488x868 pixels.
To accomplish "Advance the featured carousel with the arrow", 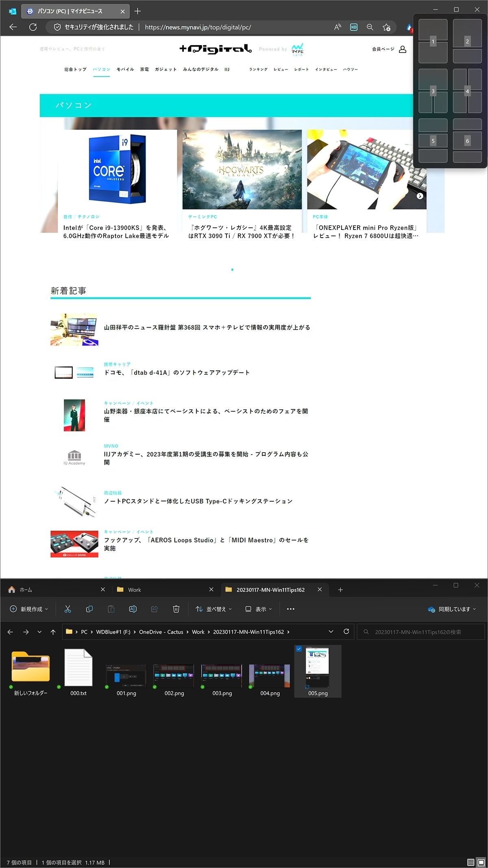I will [420, 196].
